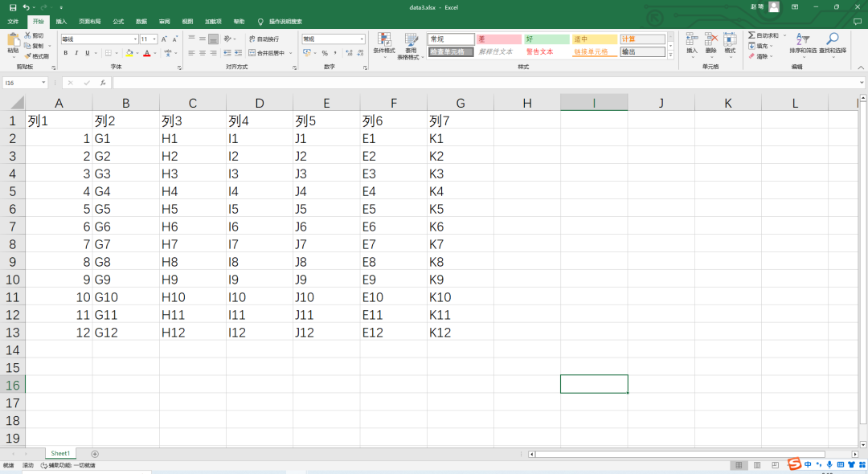Decrease font size with the smaller A icon

(x=174, y=39)
